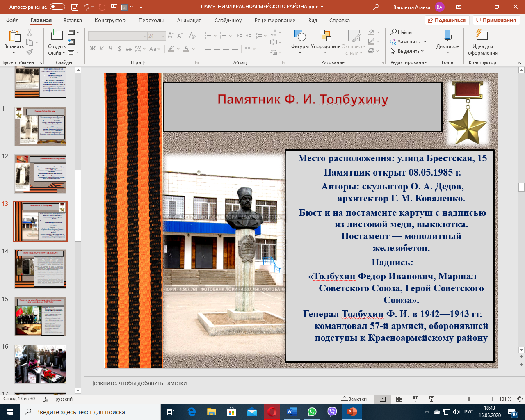Open WhatsApp from the taskbar
The width and height of the screenshot is (525, 420).
point(312,412)
